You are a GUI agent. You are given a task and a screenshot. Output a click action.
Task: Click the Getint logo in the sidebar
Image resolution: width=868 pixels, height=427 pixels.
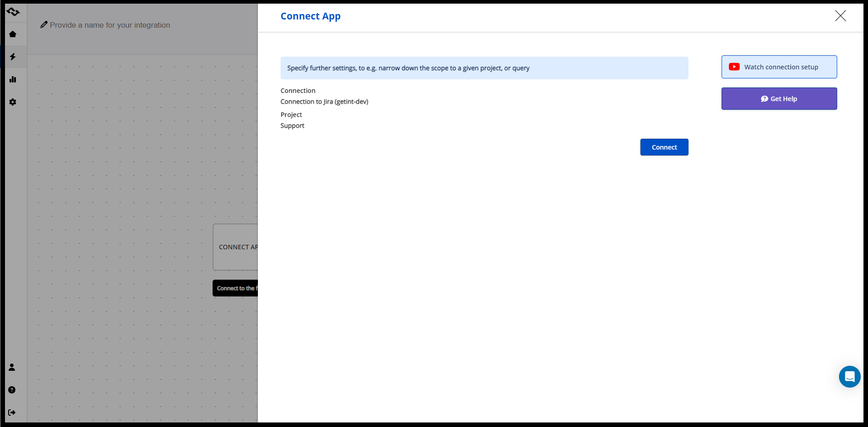[x=13, y=12]
